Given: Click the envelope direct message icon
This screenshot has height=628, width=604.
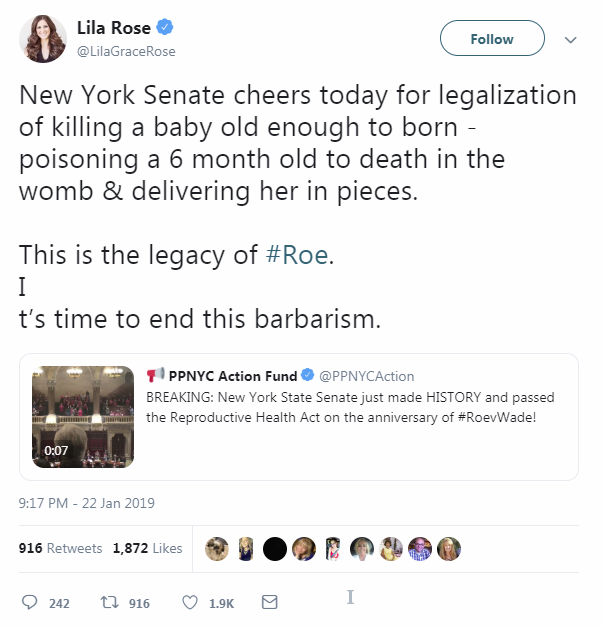Looking at the screenshot, I should pos(268,603).
